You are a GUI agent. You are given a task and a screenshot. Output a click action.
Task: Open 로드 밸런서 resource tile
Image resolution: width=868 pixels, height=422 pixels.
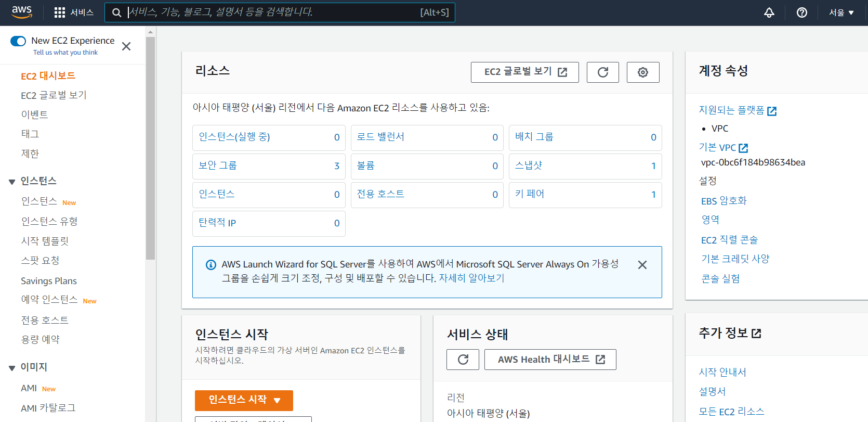pyautogui.click(x=427, y=138)
